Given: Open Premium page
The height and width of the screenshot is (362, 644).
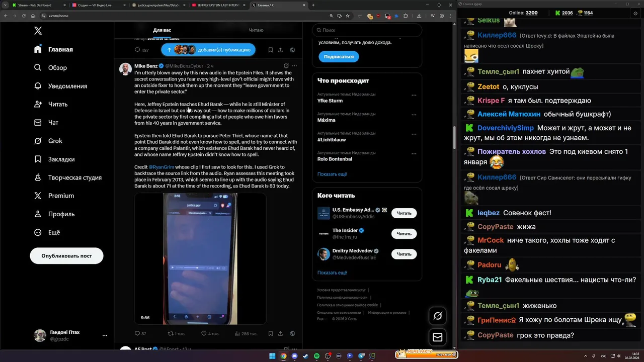Looking at the screenshot, I should pyautogui.click(x=53, y=196).
